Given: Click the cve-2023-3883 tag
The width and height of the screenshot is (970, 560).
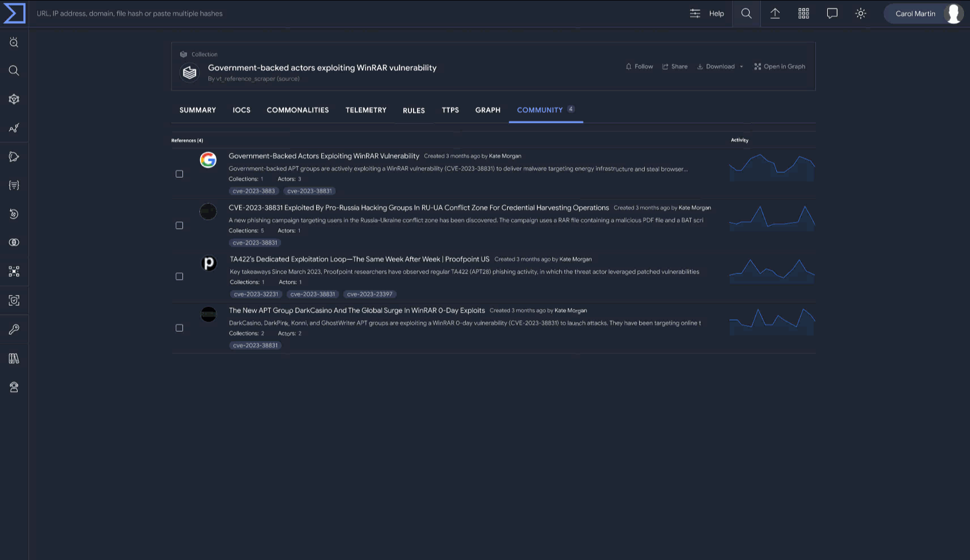Looking at the screenshot, I should [254, 191].
